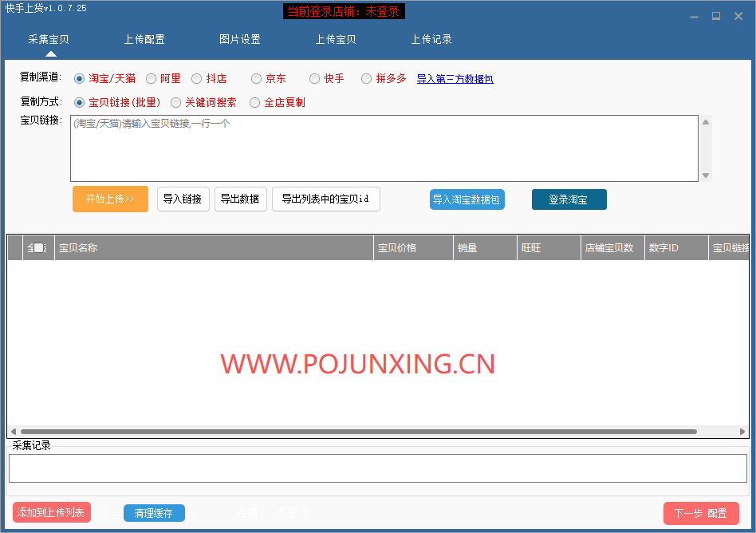
Task: Click the table's horizontal scroll right arrow
Action: click(x=742, y=432)
